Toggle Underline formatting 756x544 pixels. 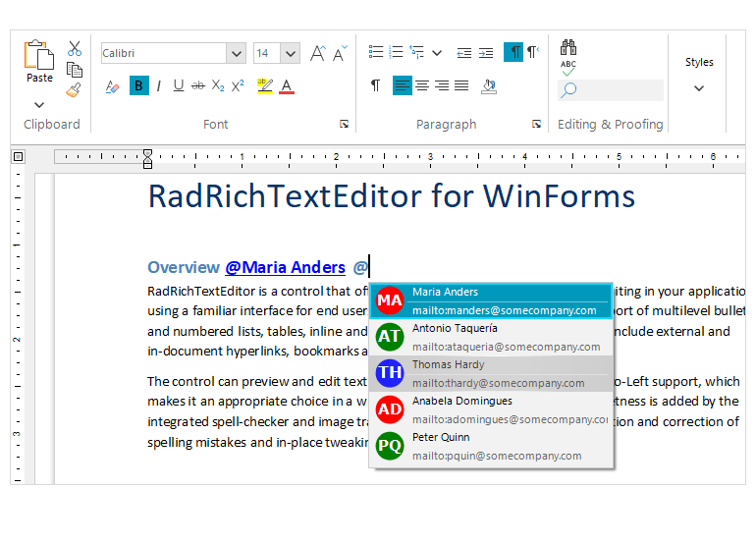click(179, 85)
